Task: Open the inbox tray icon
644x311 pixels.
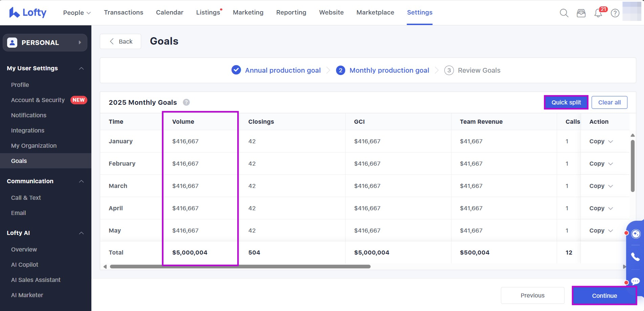Action: (581, 13)
